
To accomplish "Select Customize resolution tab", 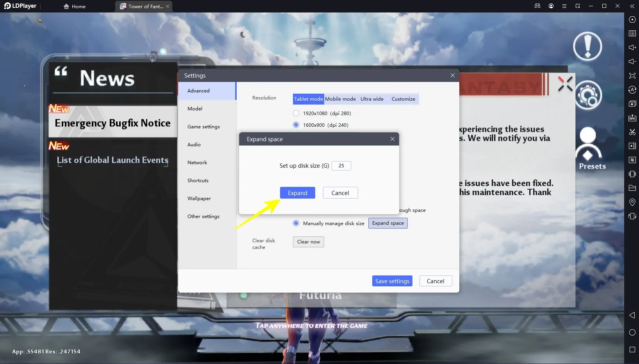I will [x=403, y=99].
